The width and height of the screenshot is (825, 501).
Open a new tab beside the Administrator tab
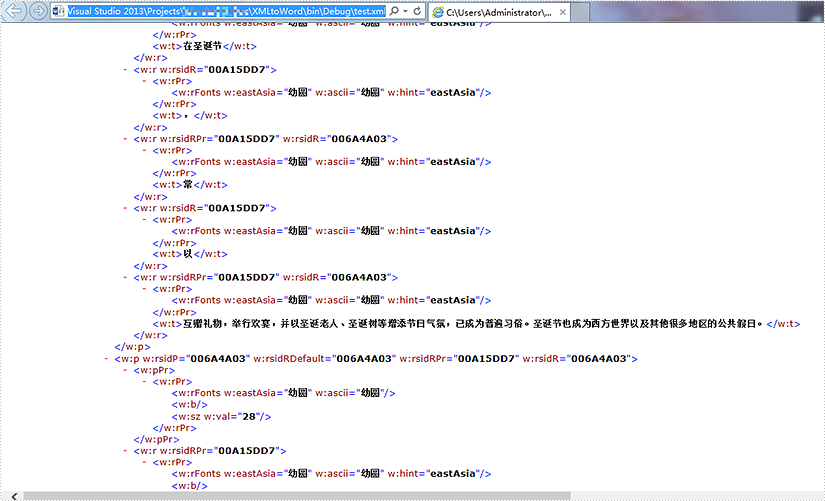[580, 12]
